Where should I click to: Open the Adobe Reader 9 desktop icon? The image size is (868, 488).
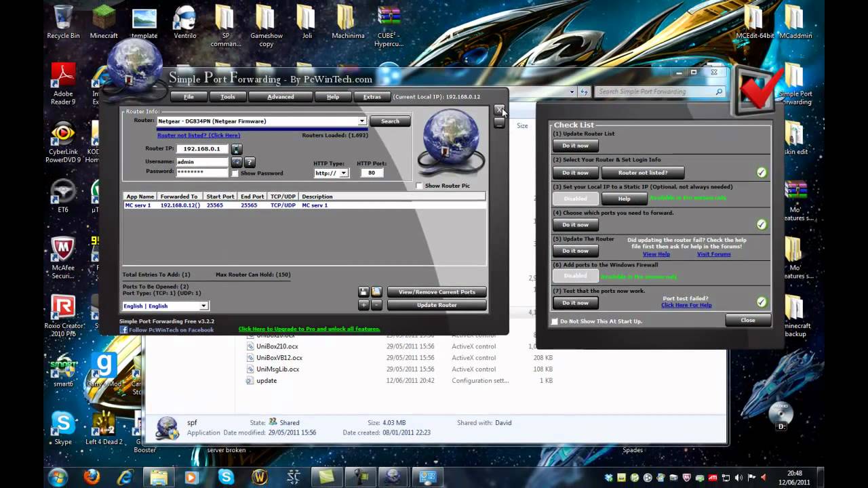(63, 85)
